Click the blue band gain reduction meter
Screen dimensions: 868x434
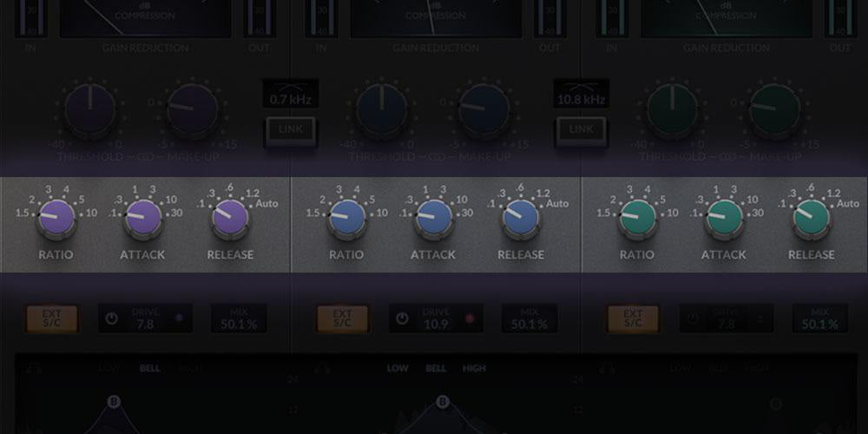[436, 18]
